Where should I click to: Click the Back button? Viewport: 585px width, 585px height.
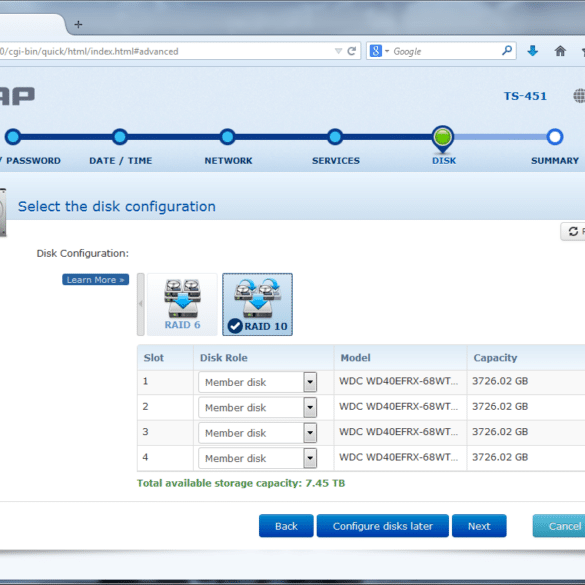coord(286,526)
